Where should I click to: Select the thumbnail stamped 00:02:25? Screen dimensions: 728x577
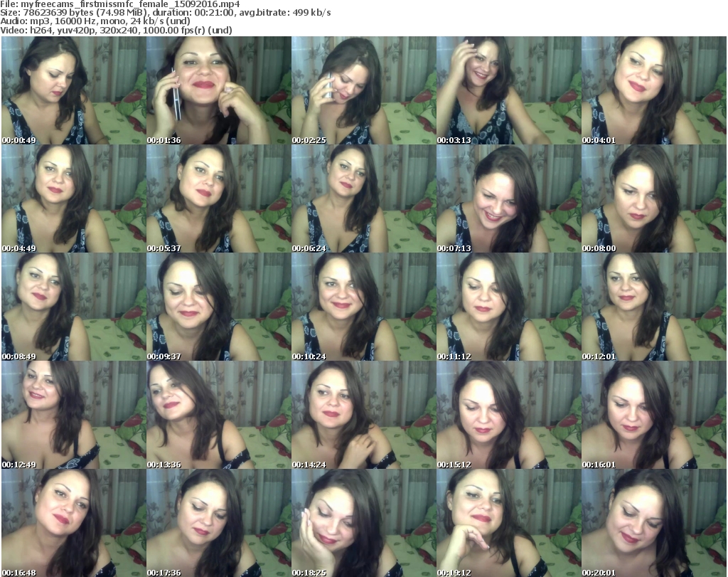[x=363, y=90]
